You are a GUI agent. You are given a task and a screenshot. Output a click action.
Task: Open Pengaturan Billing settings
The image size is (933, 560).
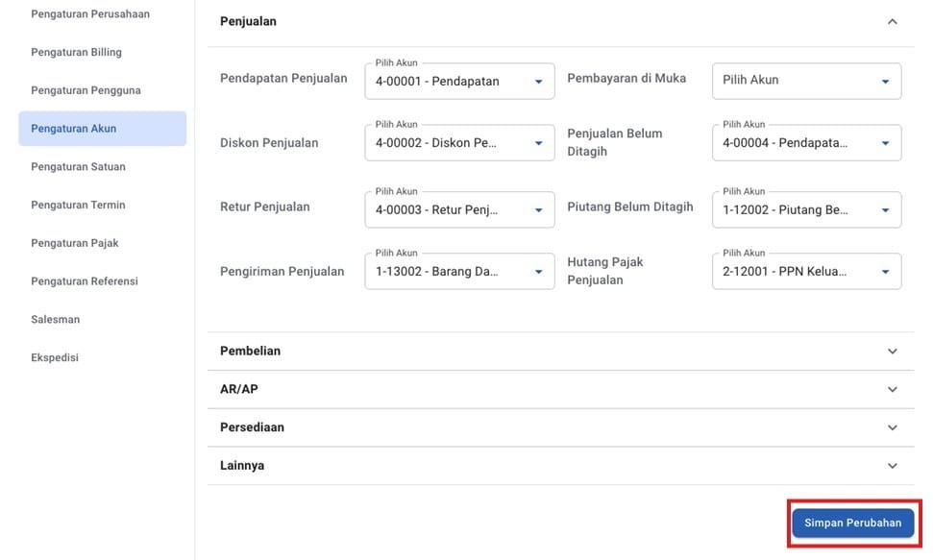(x=76, y=52)
